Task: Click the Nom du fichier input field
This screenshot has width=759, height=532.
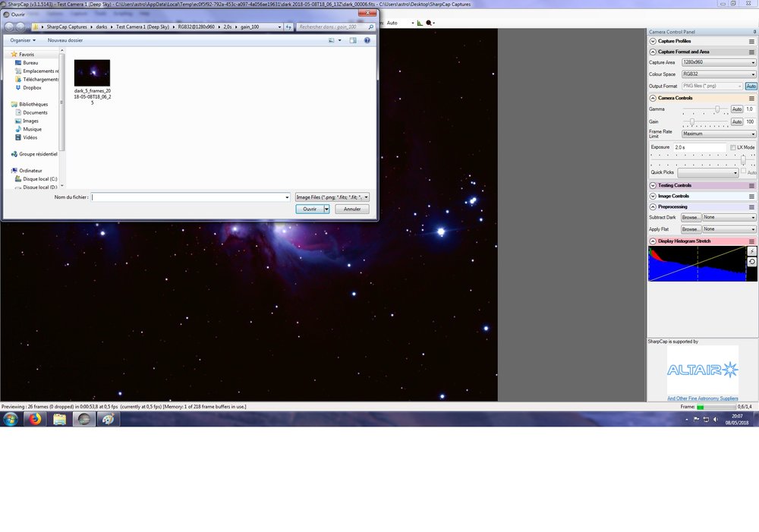Action: click(191, 197)
